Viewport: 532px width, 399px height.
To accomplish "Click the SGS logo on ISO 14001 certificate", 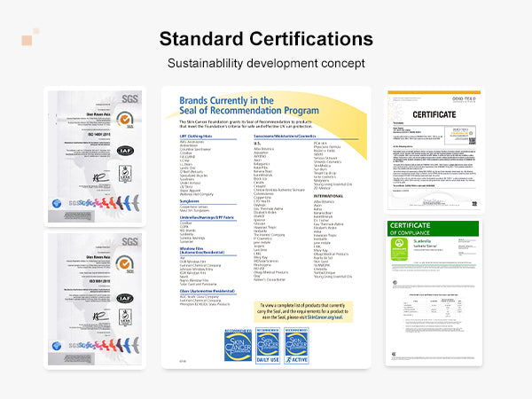I will (x=128, y=96).
